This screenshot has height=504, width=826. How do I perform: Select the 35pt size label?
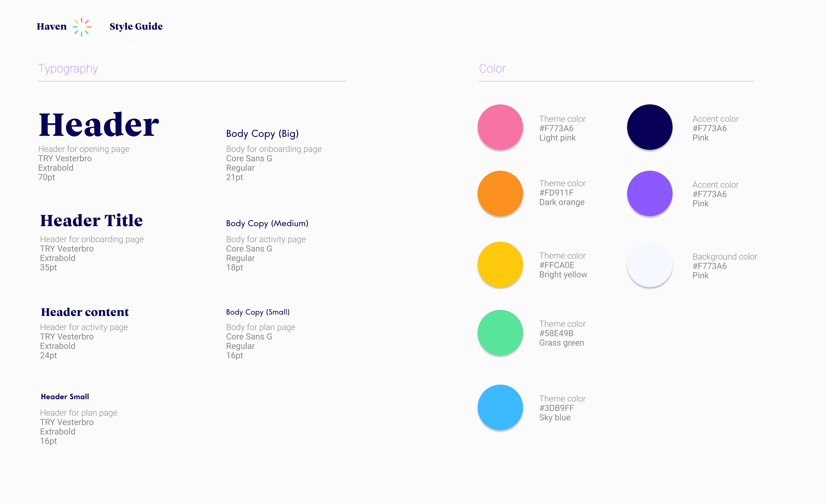point(49,267)
